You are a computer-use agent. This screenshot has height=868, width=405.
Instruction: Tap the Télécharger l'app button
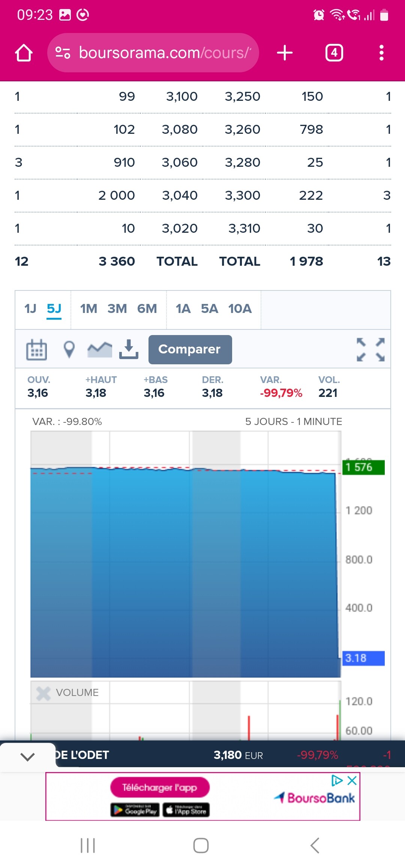click(x=160, y=787)
